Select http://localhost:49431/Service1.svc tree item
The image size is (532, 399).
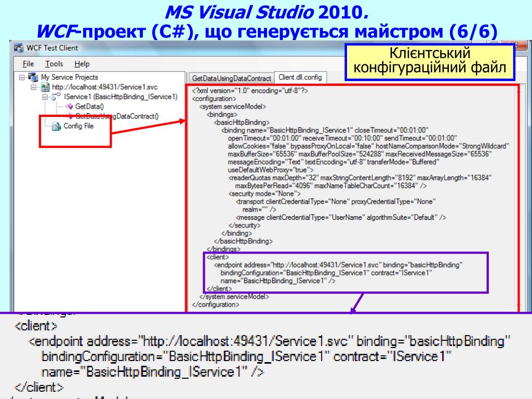tap(104, 87)
